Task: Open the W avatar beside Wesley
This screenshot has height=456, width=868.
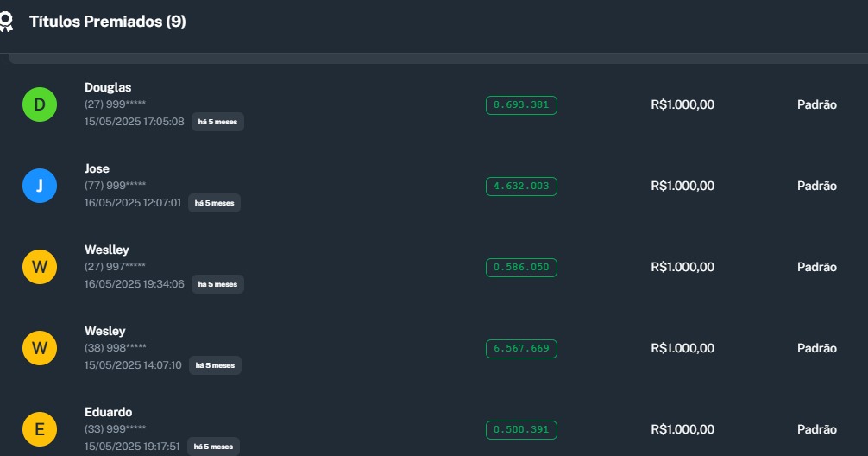Action: tap(40, 348)
